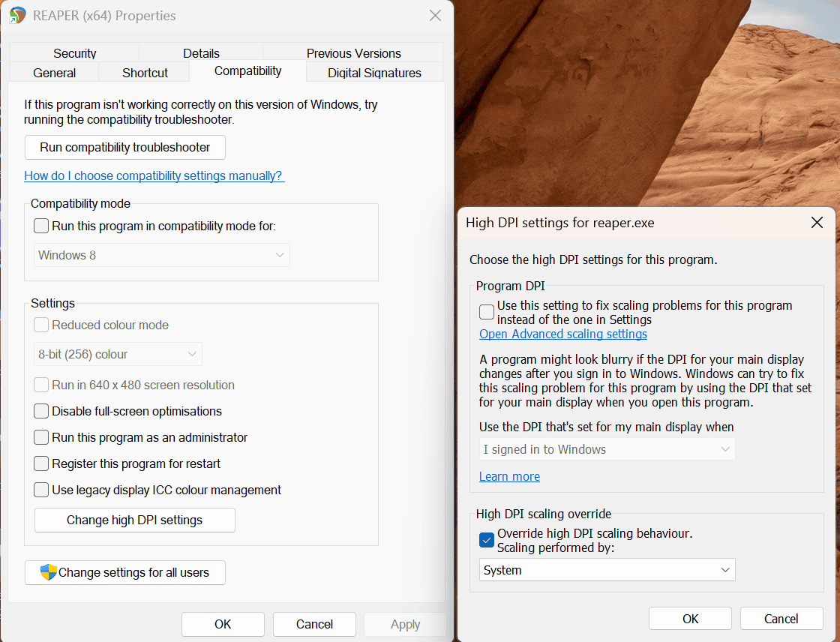Check Disable full-screen optimisations
This screenshot has height=642, width=840.
(41, 411)
